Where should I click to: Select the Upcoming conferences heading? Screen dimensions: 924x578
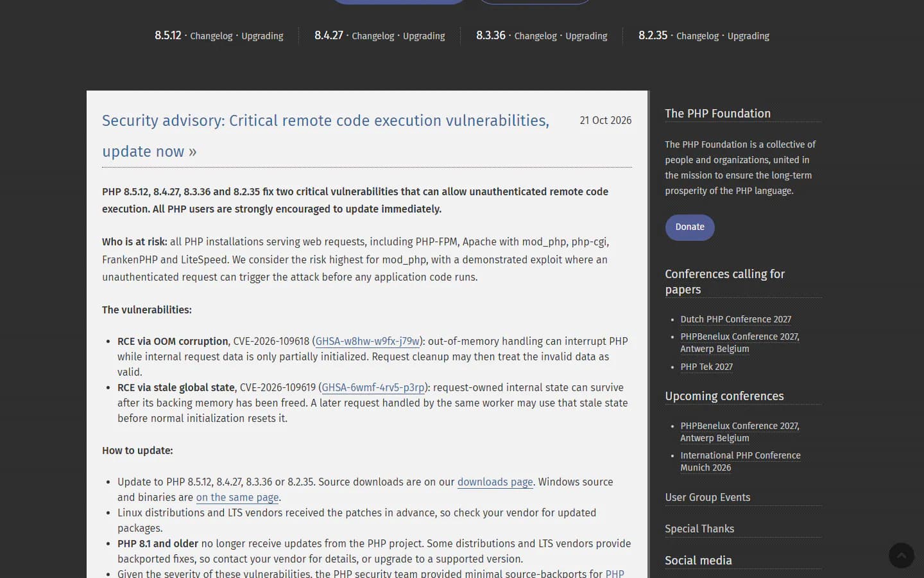(x=724, y=396)
